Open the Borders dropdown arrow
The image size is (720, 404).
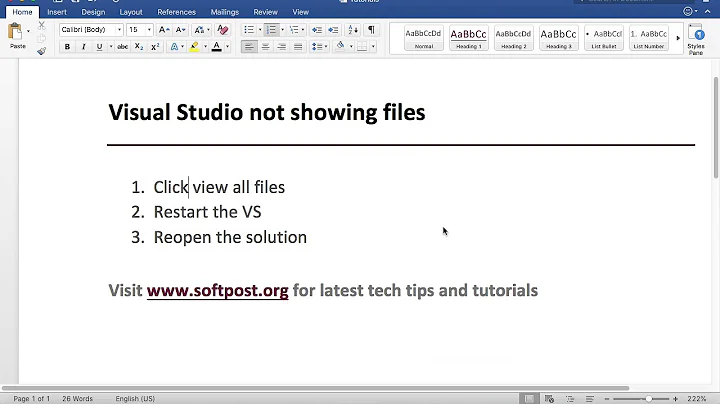[x=373, y=46]
